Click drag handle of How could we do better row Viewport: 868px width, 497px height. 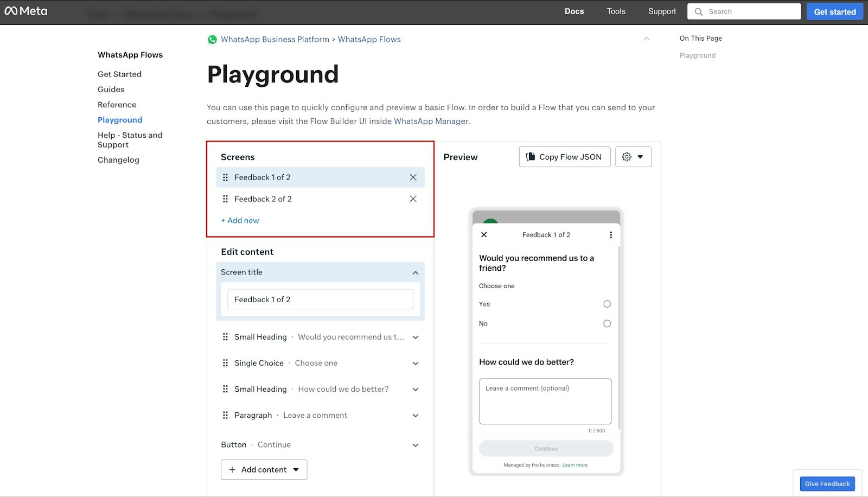tap(225, 389)
